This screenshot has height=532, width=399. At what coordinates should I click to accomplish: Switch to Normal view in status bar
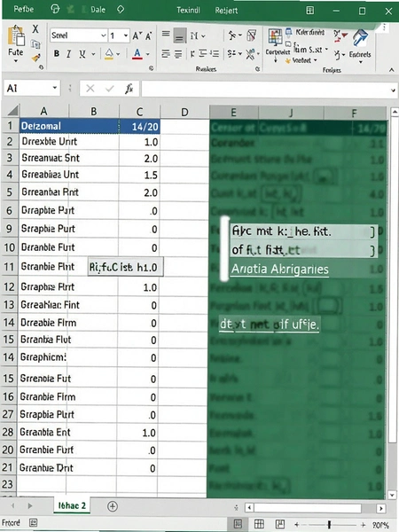point(239,524)
